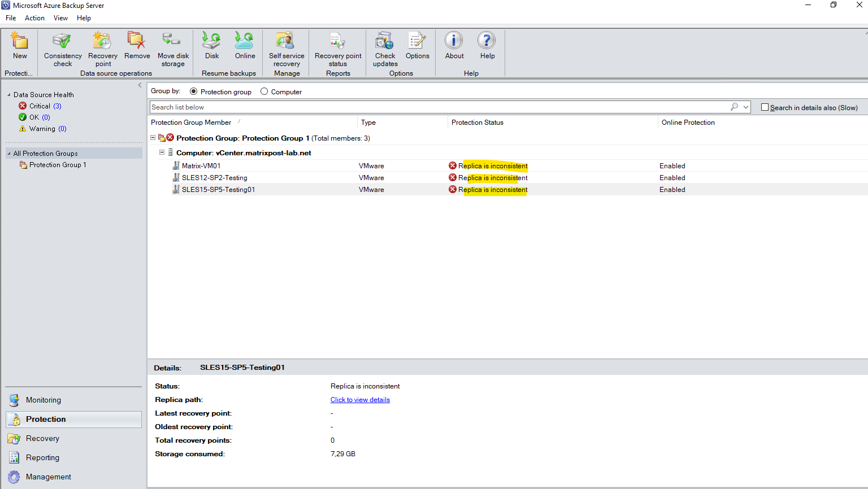Open the Action menu
This screenshot has width=868, height=489.
34,18
